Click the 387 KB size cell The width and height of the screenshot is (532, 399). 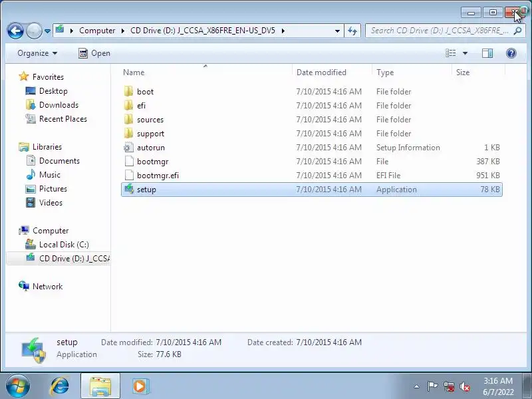(x=488, y=161)
